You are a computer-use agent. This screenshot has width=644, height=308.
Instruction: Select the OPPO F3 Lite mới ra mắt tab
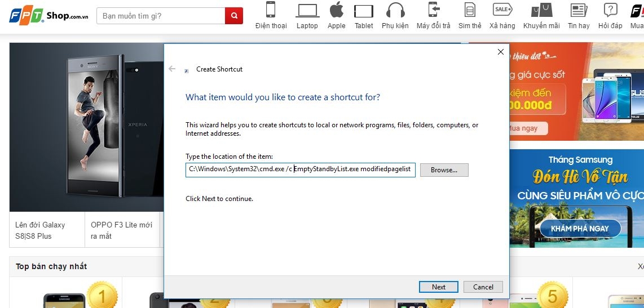[122, 230]
